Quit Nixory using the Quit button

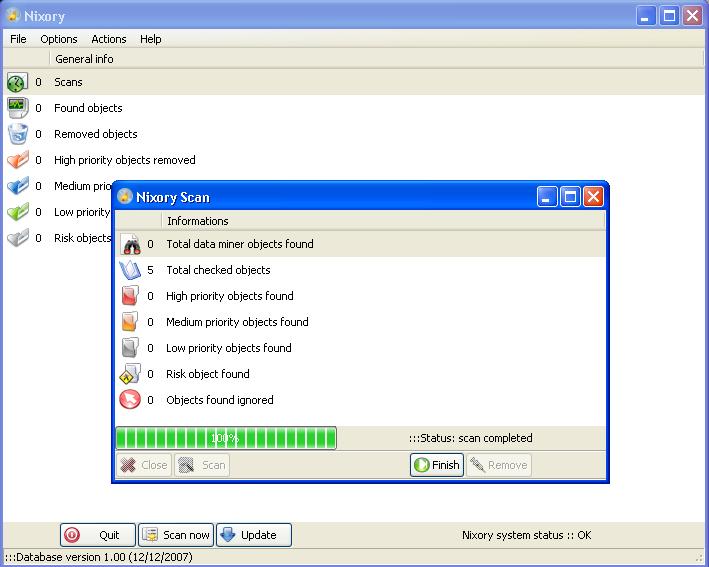[98, 535]
